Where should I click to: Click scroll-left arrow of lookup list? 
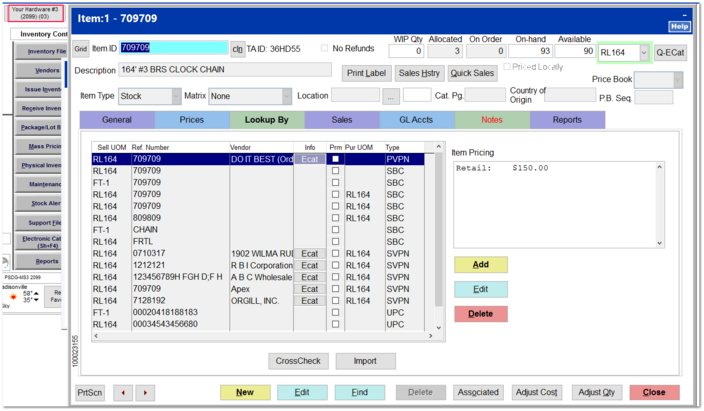96,336
